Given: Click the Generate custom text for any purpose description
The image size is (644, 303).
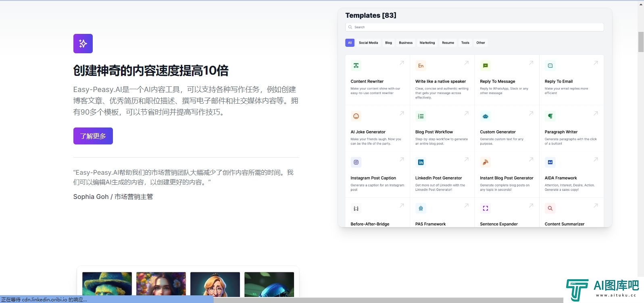Looking at the screenshot, I should pos(502,141).
